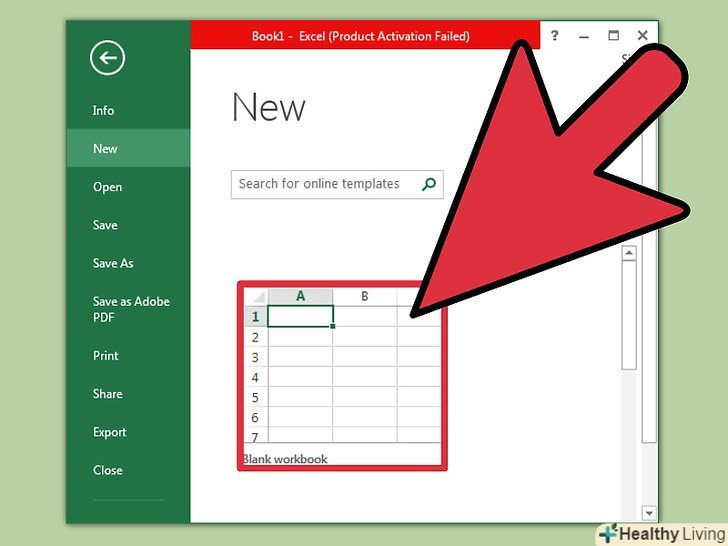Click the search magnifier icon
The image size is (728, 546).
[429, 184]
